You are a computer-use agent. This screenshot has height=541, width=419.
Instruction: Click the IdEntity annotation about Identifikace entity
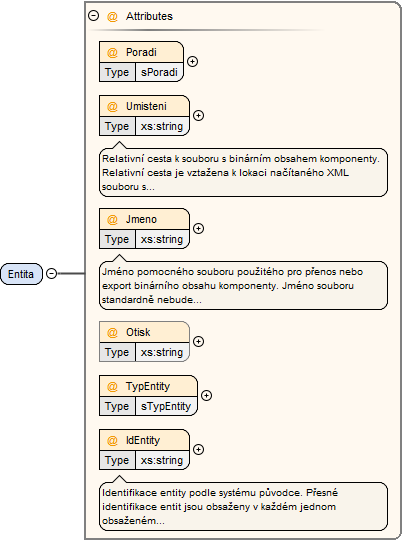point(243,506)
